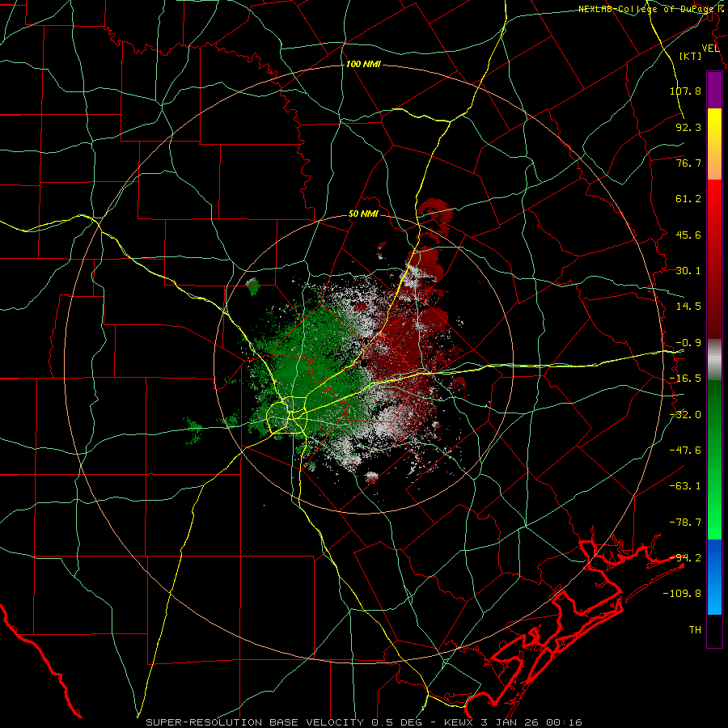Click the 100 NMI range ring label

pyautogui.click(x=363, y=64)
